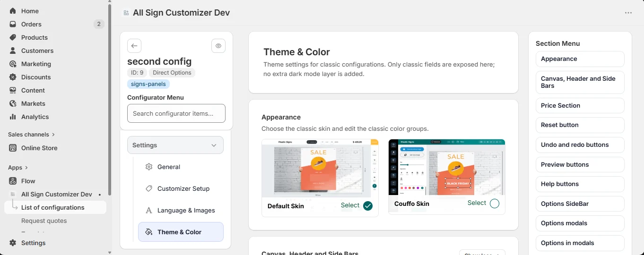Viewport: 644px width, 255px height.
Task: Click the Default Skin preview thumbnail
Action: coord(320,168)
